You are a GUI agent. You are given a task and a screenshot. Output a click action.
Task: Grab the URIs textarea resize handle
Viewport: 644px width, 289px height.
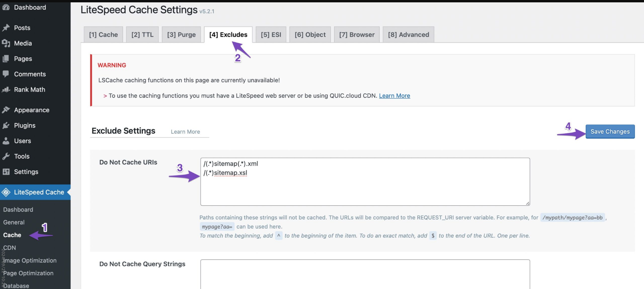click(528, 203)
